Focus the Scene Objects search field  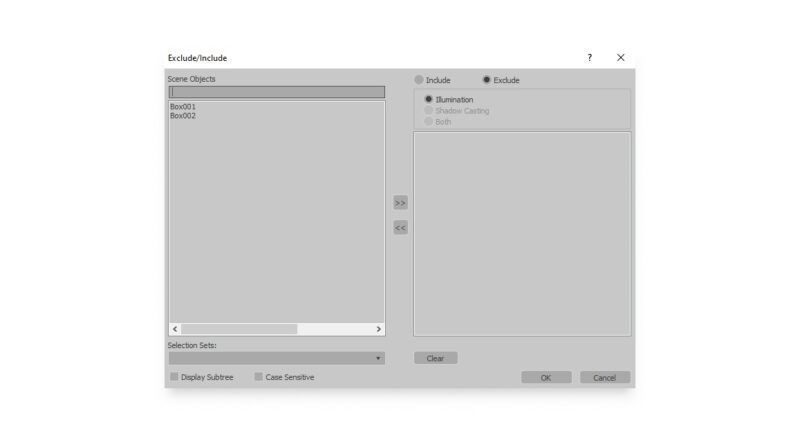[277, 92]
